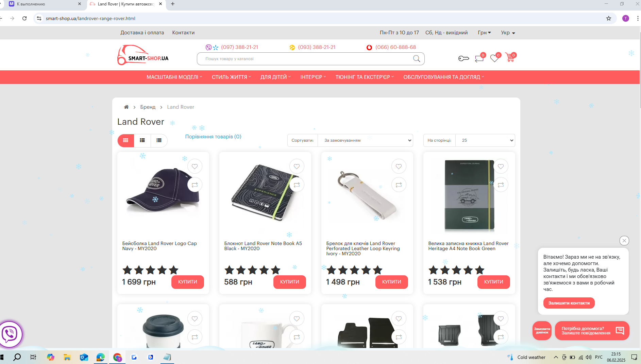
Task: Open Доставка і оплата page
Action: [142, 33]
